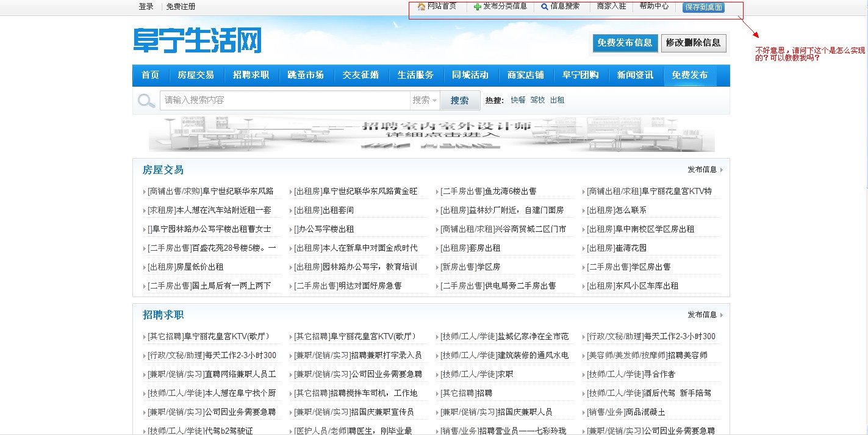Open listing [出租房]怎么联系
The image size is (868, 435).
tap(617, 210)
